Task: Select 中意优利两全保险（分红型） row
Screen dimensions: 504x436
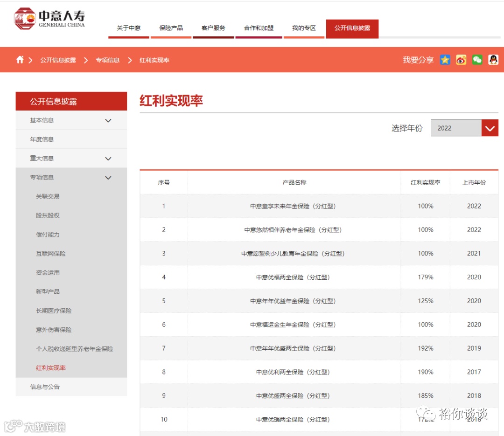Action: (319, 372)
